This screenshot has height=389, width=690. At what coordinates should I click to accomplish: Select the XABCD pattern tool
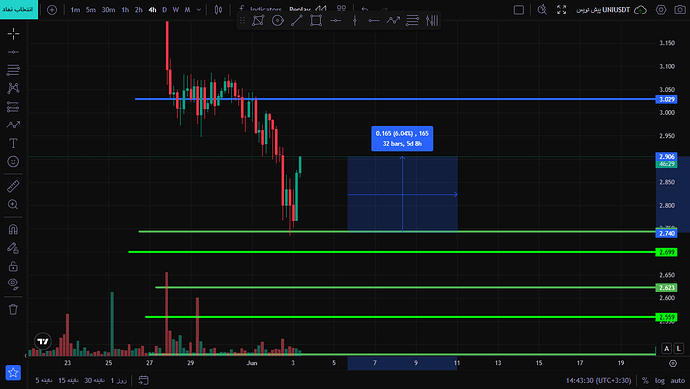[x=13, y=88]
